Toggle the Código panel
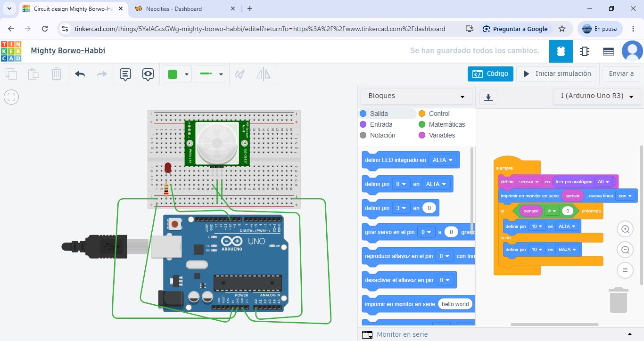The image size is (644, 341). pos(490,73)
